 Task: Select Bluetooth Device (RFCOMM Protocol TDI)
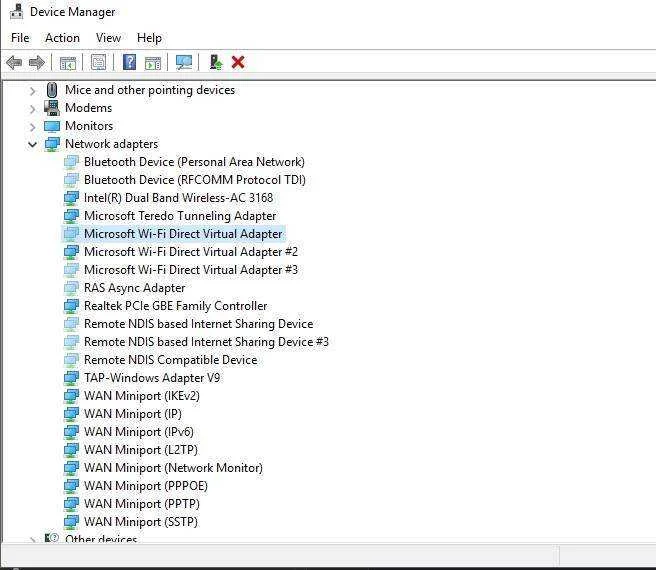click(x=195, y=180)
